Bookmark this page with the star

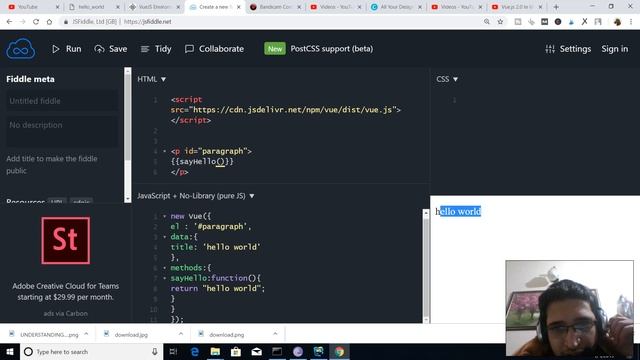(x=500, y=22)
